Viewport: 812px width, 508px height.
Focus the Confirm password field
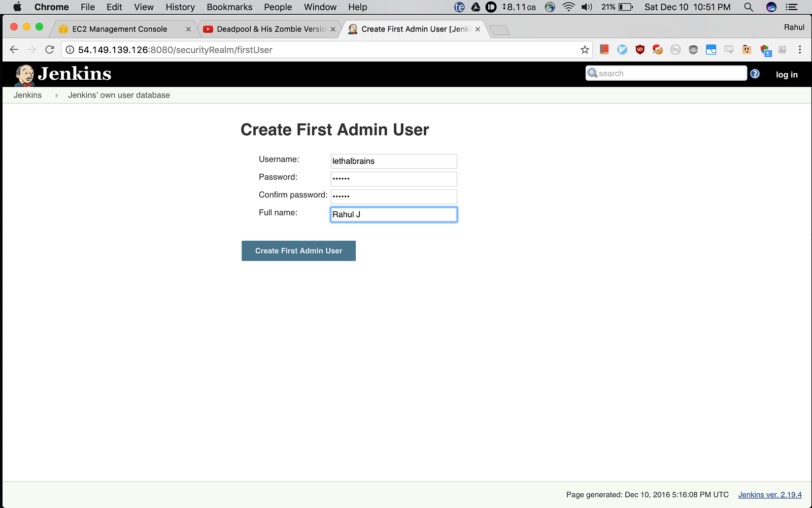394,197
